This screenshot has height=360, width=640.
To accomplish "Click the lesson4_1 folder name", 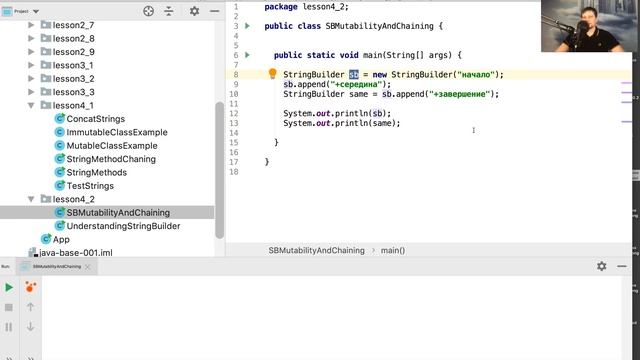I will click(73, 106).
